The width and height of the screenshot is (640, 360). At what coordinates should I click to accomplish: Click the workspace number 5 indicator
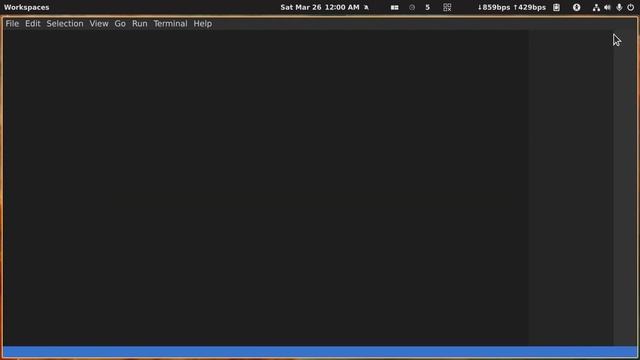coord(427,7)
